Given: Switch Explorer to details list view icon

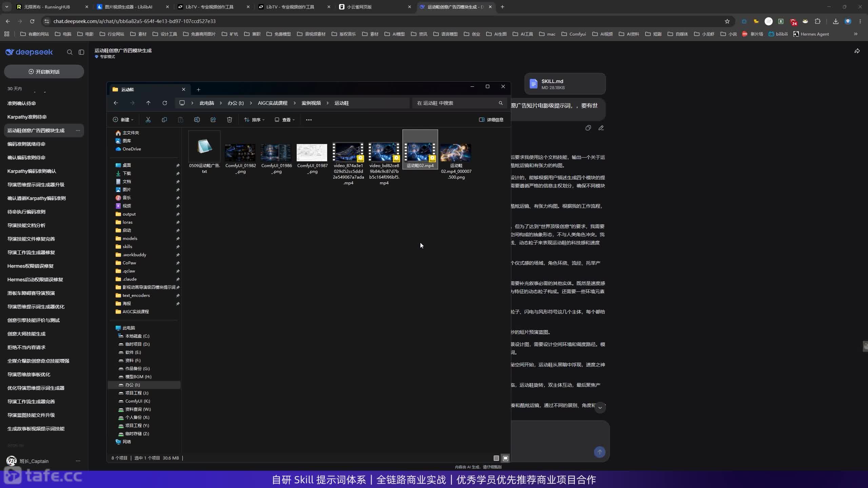Looking at the screenshot, I should [x=496, y=458].
